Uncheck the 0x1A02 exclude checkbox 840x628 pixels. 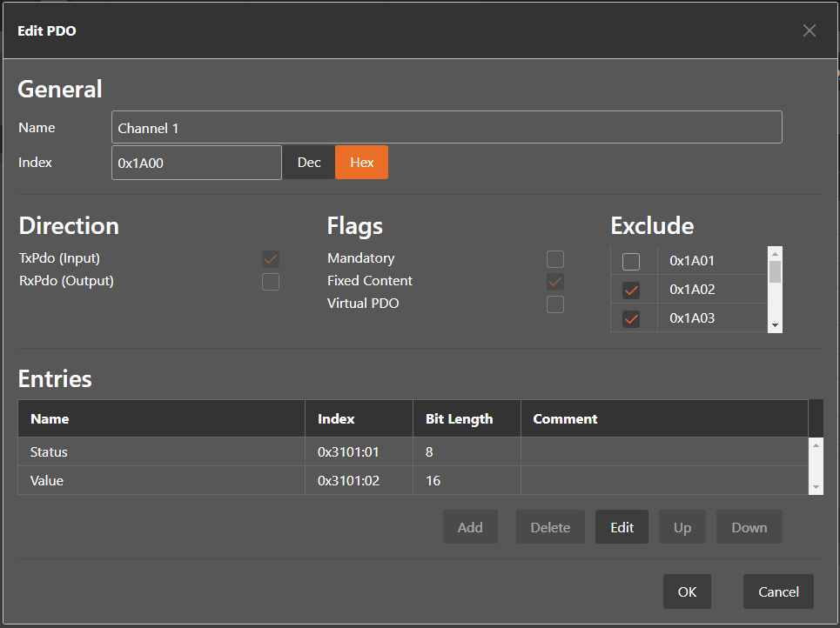(631, 290)
